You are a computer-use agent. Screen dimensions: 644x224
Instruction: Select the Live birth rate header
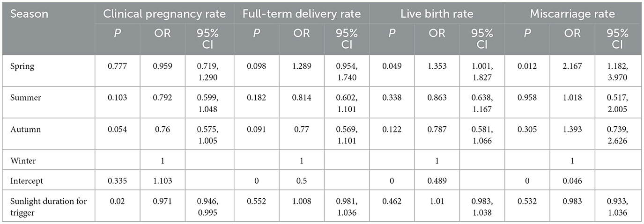(437, 14)
